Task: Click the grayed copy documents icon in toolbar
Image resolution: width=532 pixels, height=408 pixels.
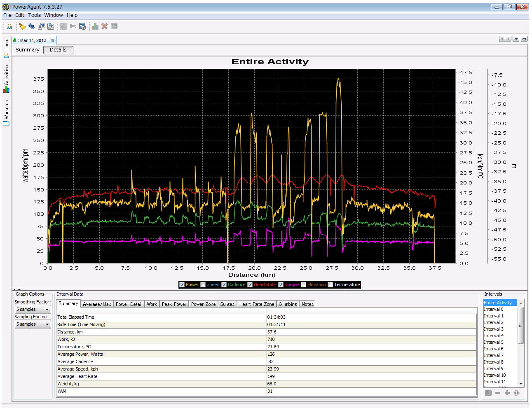Action: click(x=63, y=26)
